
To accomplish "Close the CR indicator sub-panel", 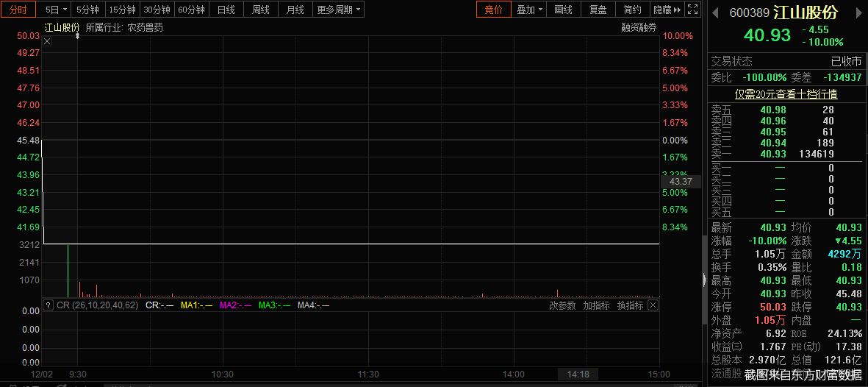I will (652, 305).
